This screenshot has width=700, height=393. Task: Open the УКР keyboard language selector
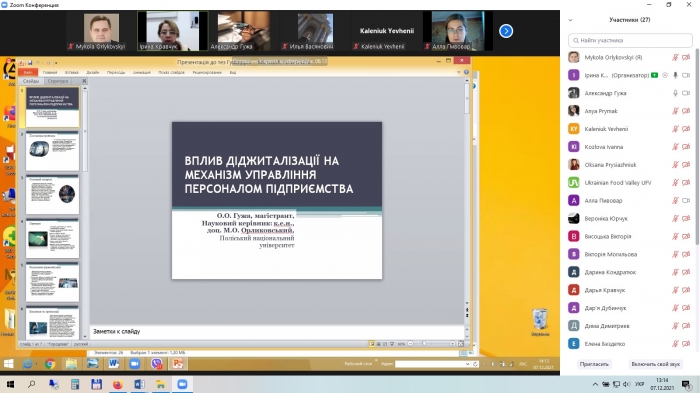click(639, 384)
